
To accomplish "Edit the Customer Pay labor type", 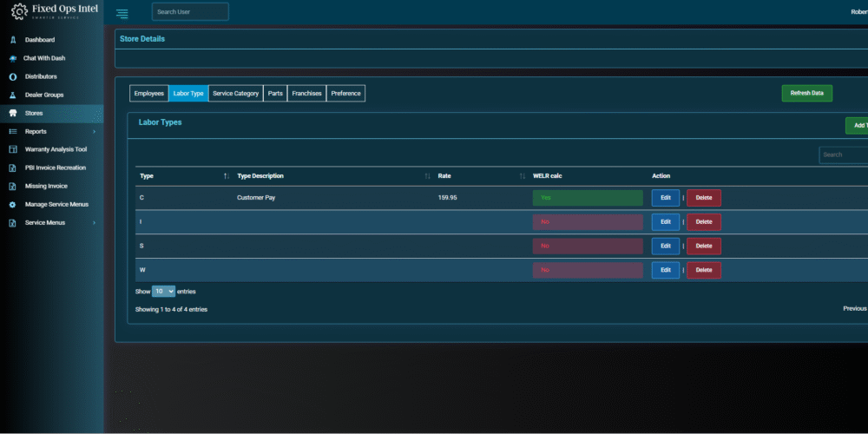I will pos(665,198).
